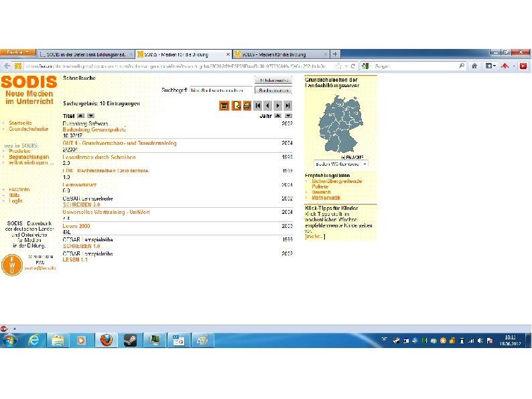This screenshot has height=399, width=532.
Task: Click the orange print icon
Action: coord(247,105)
